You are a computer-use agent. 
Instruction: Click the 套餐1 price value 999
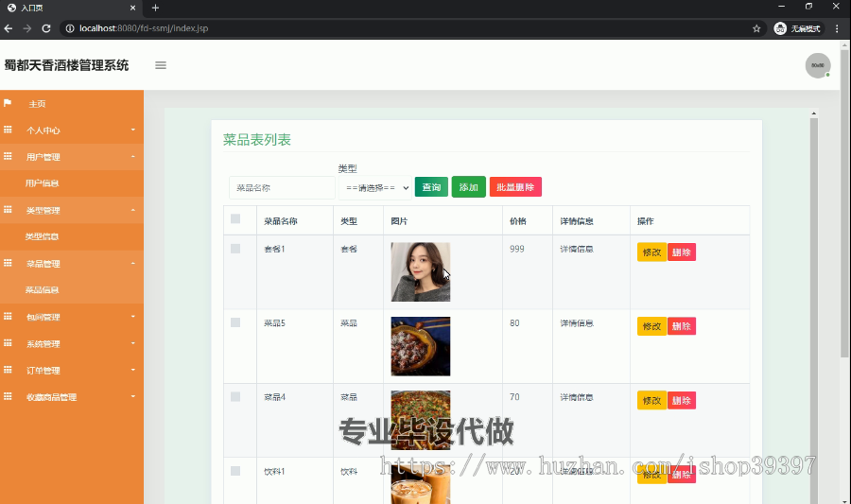[517, 249]
